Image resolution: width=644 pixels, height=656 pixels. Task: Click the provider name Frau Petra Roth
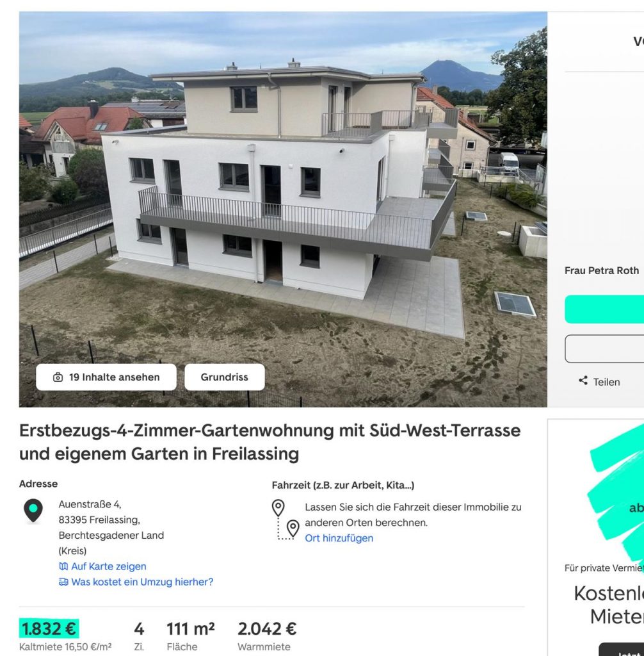coord(602,271)
